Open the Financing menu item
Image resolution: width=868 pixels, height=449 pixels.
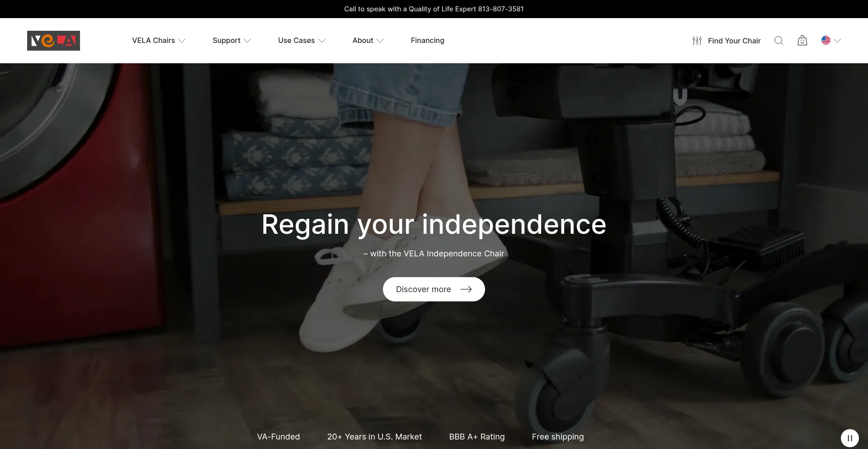click(428, 40)
